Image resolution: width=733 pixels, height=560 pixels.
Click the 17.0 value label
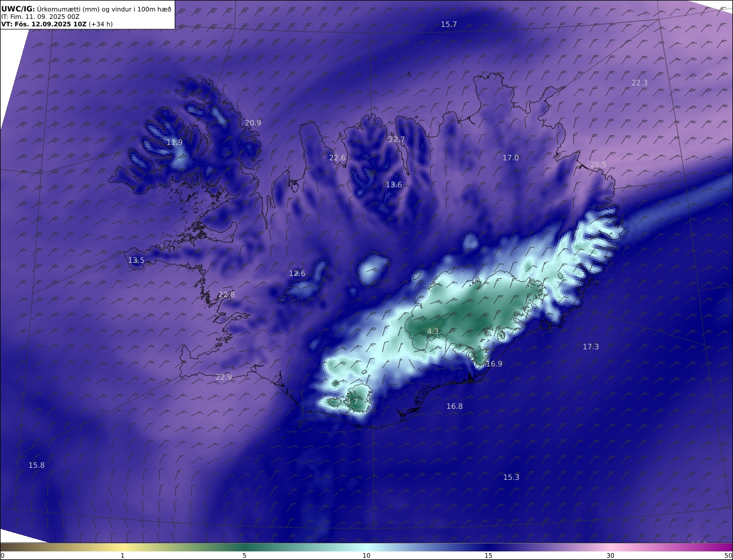point(510,157)
